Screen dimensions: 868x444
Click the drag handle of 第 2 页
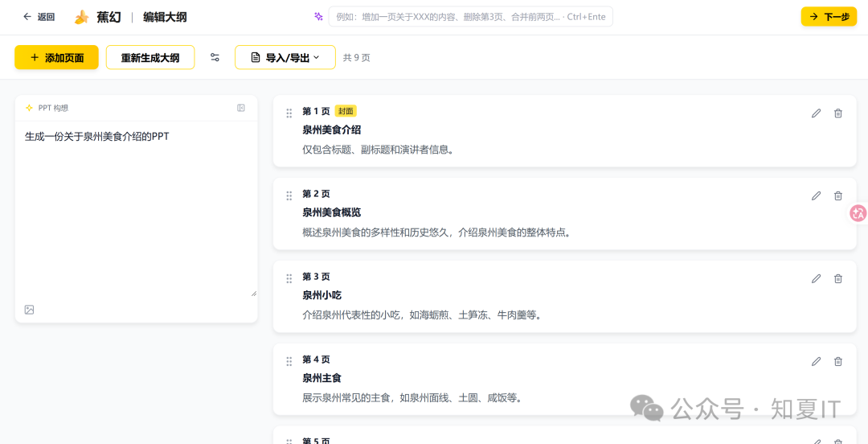tap(289, 195)
